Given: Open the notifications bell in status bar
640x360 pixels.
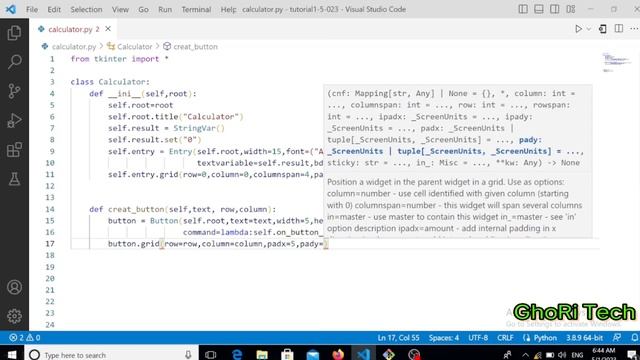Looking at the screenshot, I should (x=634, y=338).
